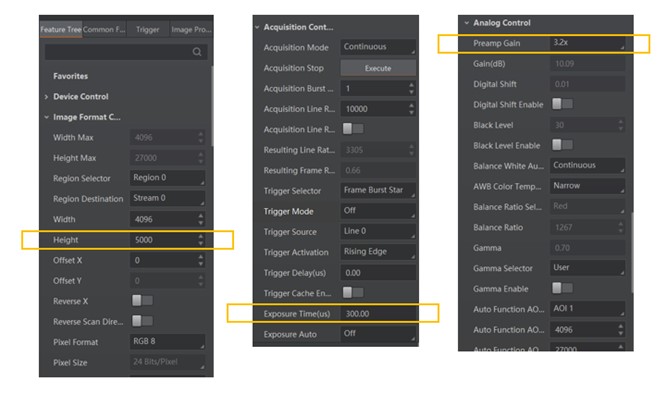Open the Preamp Gain dropdown
Image resolution: width=667 pixels, height=394 pixels.
pyautogui.click(x=587, y=43)
